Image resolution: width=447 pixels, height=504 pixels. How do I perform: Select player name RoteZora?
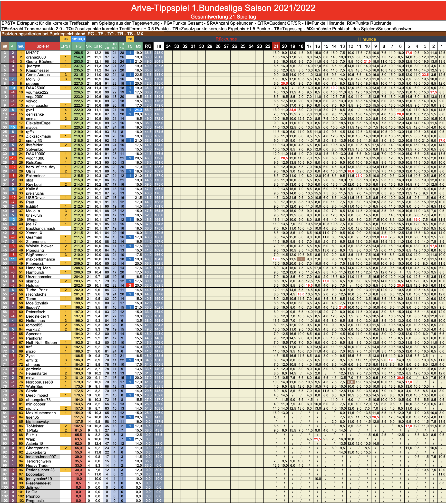(x=34, y=162)
